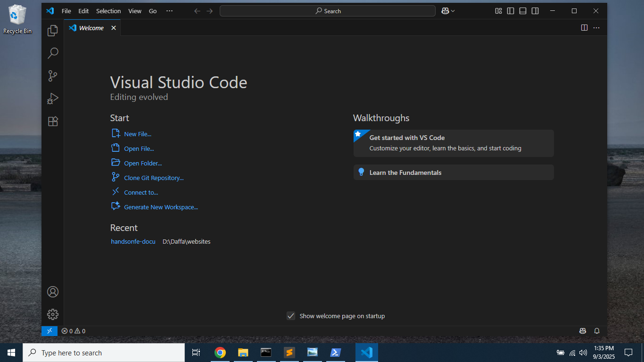Open the Extensions marketplace icon

(52, 121)
